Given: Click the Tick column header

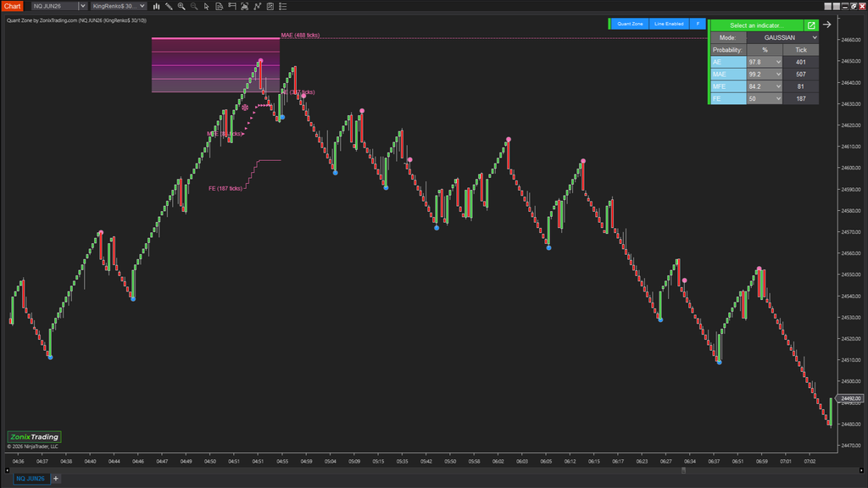Looking at the screenshot, I should [x=800, y=50].
